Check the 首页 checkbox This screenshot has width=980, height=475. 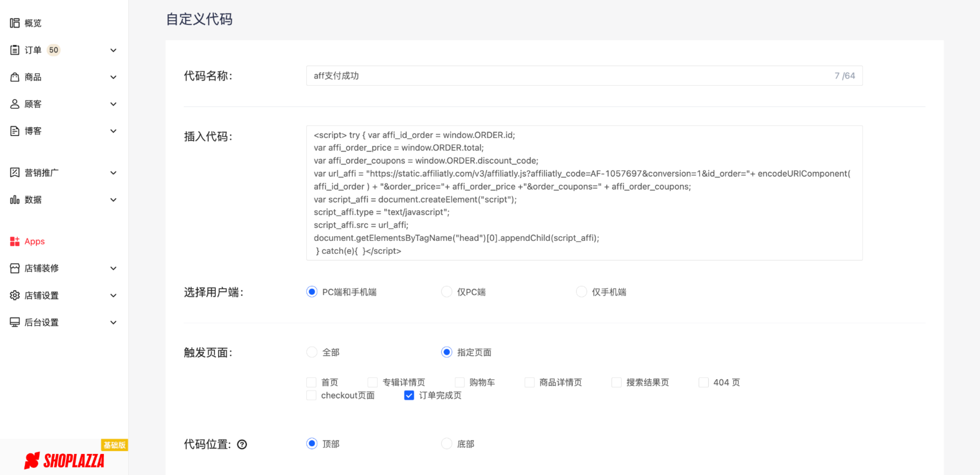pos(311,382)
